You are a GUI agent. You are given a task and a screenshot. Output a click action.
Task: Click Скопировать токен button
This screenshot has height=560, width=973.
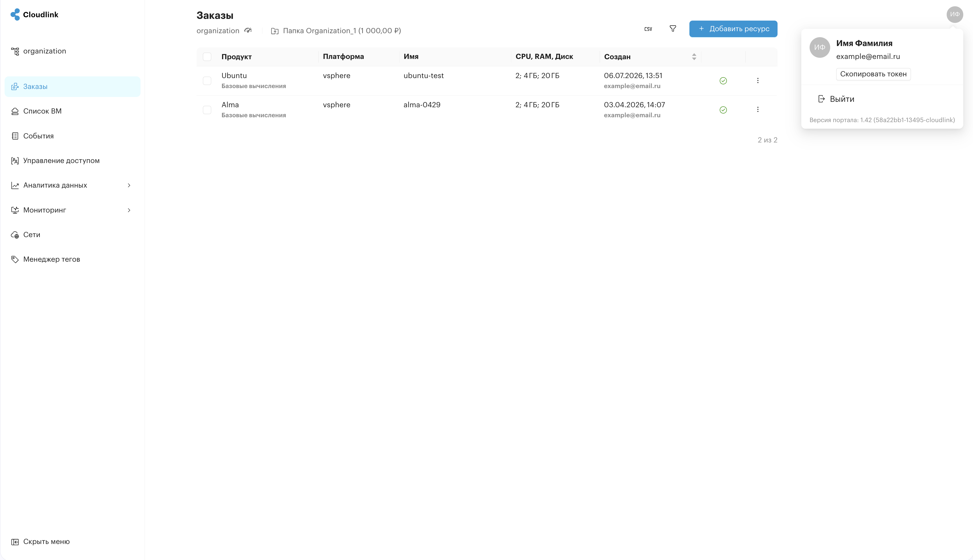(873, 74)
